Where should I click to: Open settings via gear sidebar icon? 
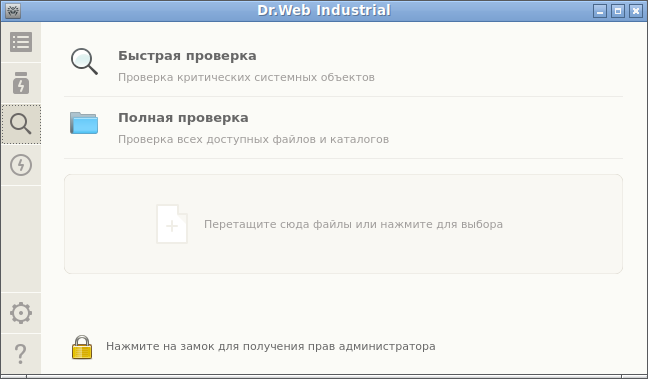point(21,313)
